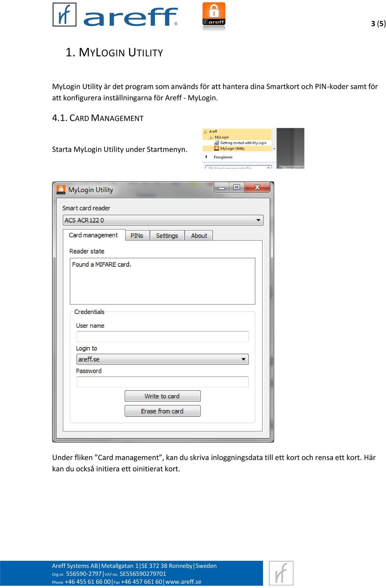The image size is (386, 588).
Task: Close the MyLogin Utility window
Action: [257, 188]
